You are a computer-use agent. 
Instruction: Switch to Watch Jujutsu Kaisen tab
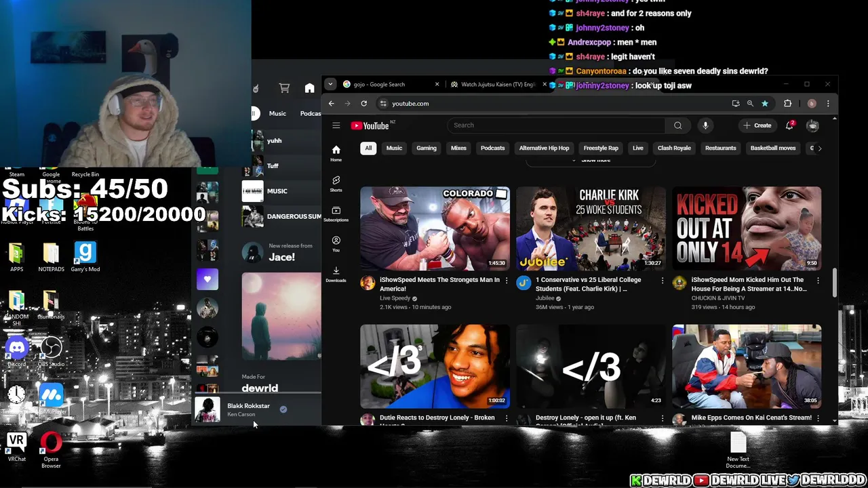tap(498, 85)
